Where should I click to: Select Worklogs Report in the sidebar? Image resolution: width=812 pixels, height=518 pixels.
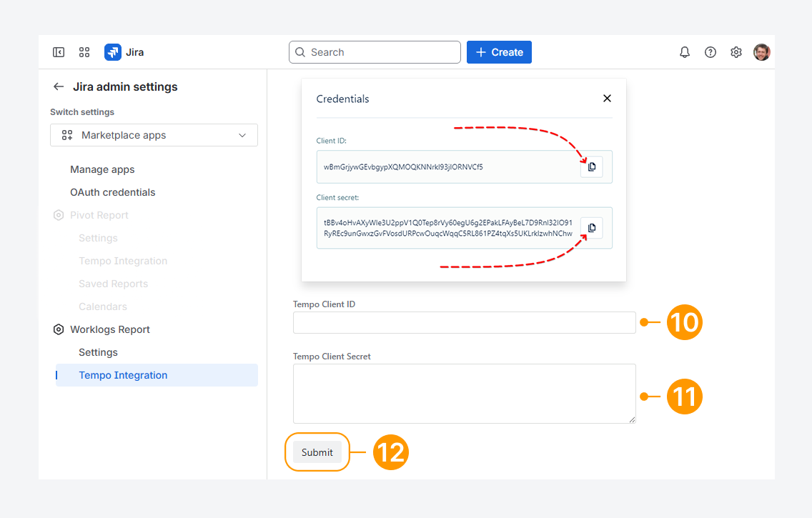[x=110, y=329]
